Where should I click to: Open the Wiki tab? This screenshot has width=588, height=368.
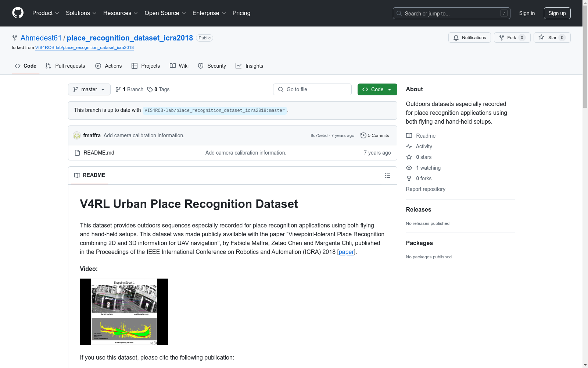click(179, 66)
